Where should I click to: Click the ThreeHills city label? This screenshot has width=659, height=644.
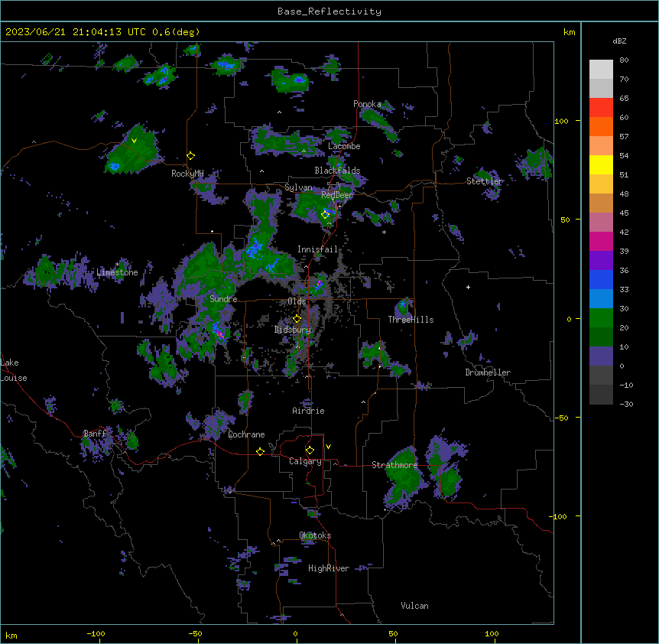pyautogui.click(x=411, y=320)
